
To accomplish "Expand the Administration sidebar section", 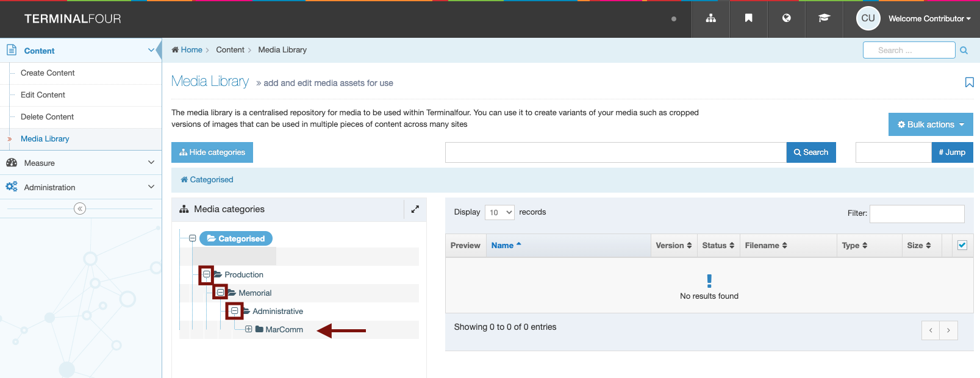I will [x=151, y=187].
